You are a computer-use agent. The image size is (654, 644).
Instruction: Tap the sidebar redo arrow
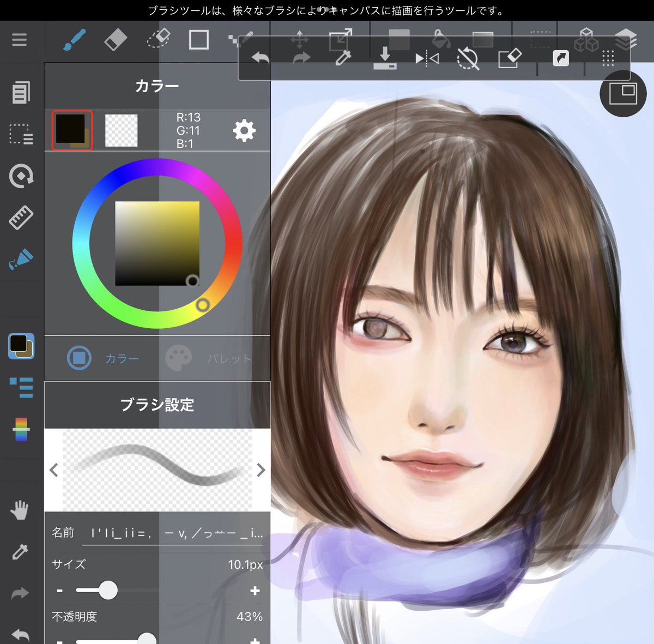(20, 593)
